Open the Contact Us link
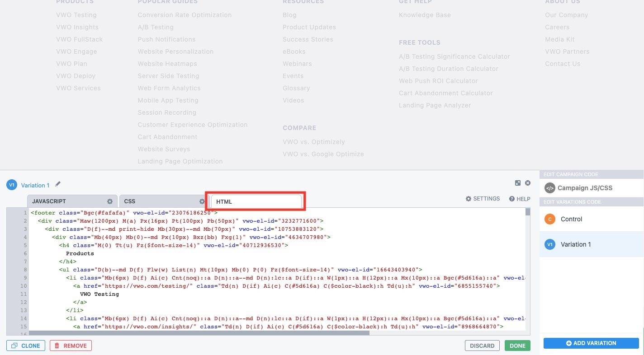Screen dimensions: 644x355 563,64
